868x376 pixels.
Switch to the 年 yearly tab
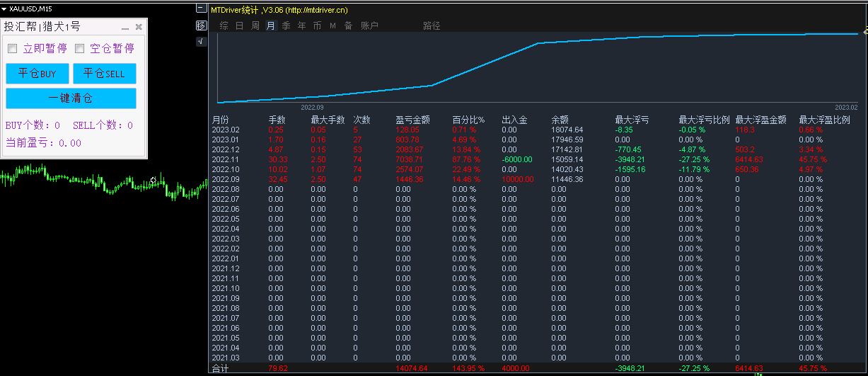pyautogui.click(x=302, y=25)
